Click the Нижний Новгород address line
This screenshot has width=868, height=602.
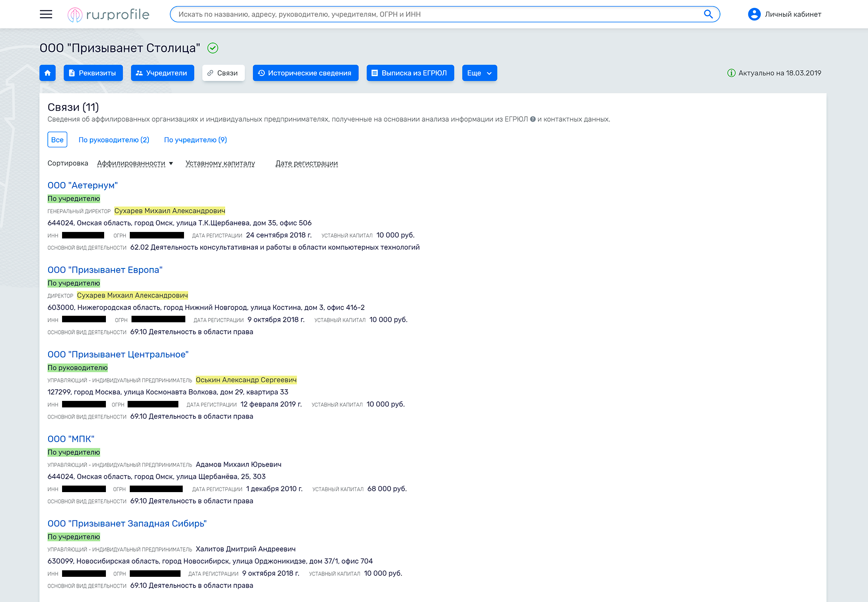pyautogui.click(x=206, y=308)
